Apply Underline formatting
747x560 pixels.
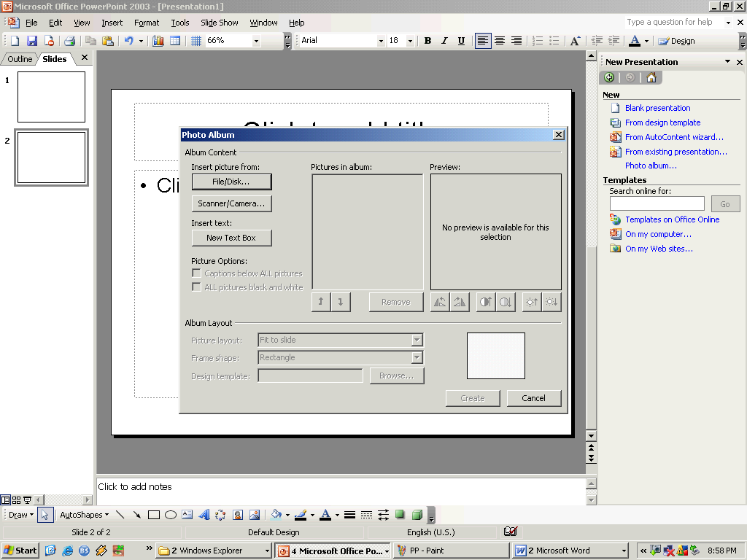461,41
